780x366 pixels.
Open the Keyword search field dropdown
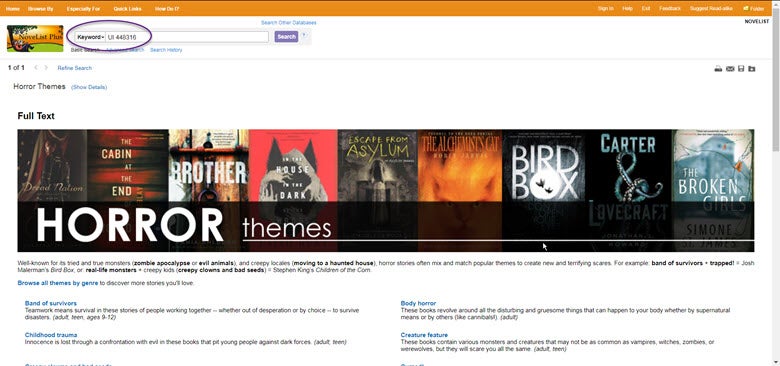[90, 37]
